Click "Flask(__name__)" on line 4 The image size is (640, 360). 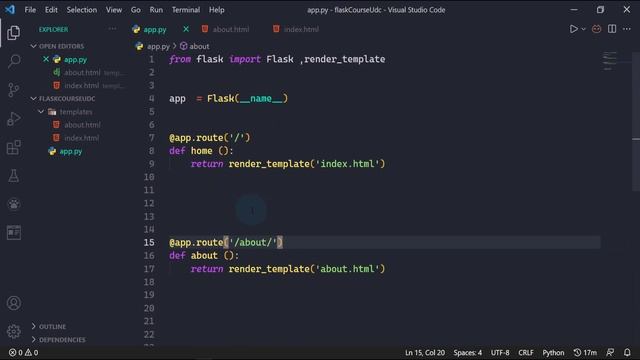tap(247, 98)
